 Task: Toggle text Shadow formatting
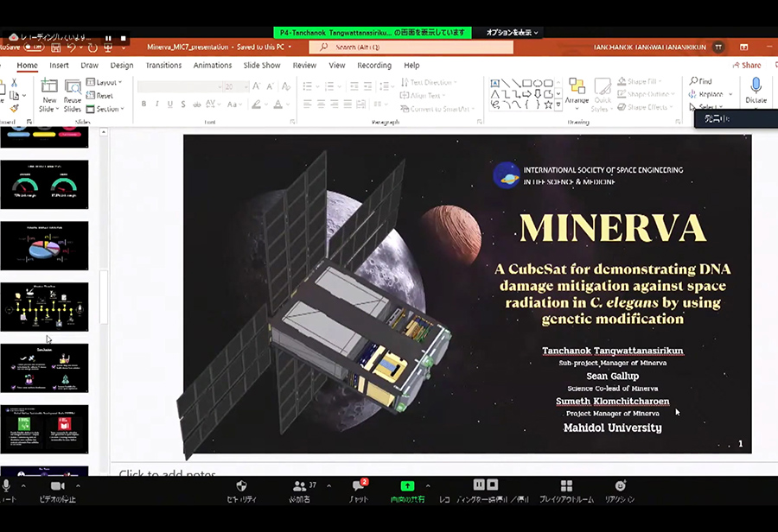point(183,104)
